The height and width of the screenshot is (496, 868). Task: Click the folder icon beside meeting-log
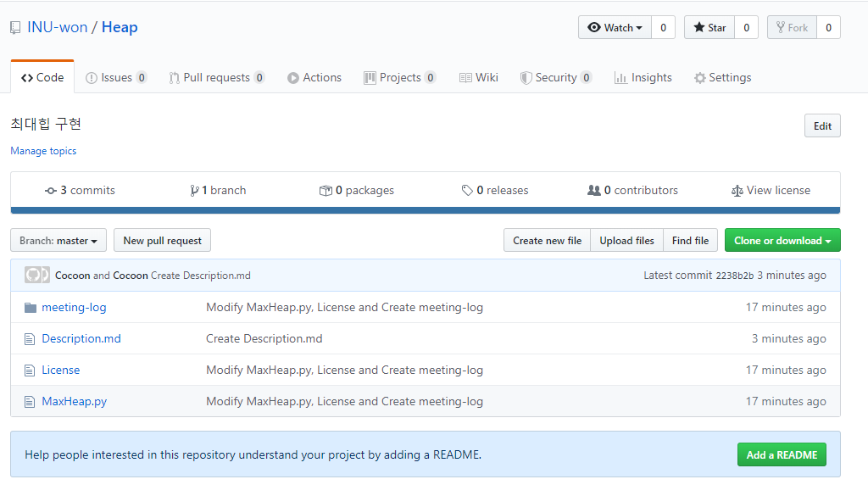[31, 308]
